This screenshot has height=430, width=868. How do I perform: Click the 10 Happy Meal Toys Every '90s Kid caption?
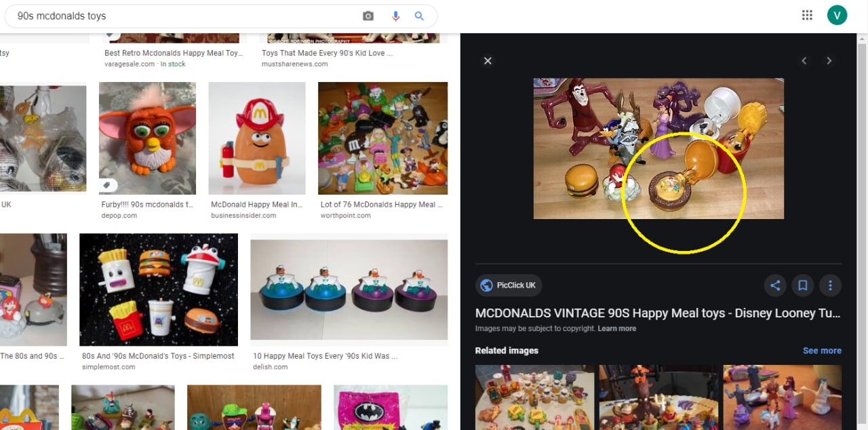coord(325,355)
